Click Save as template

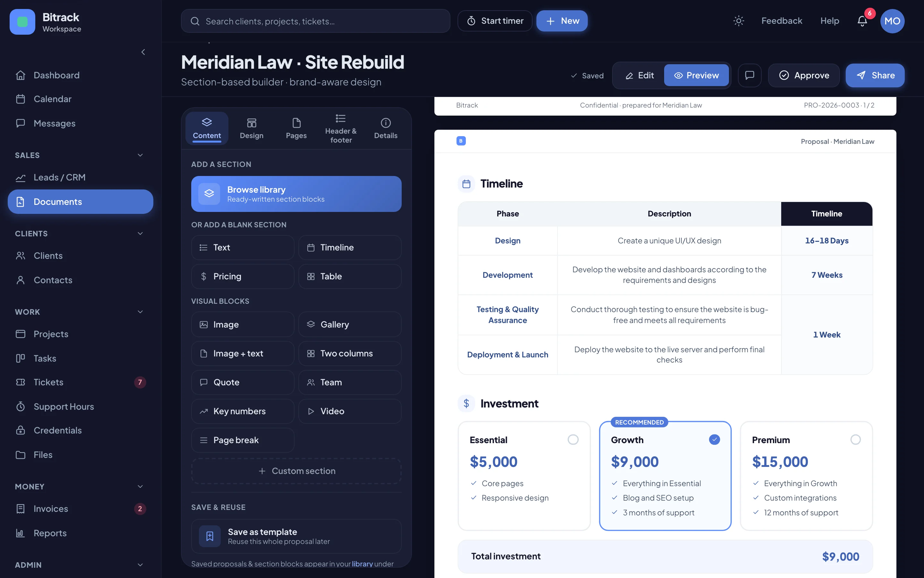[x=296, y=536]
